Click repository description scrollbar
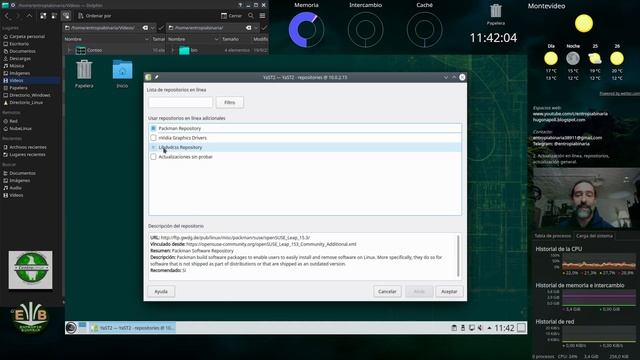Viewport: 640px width, 360px height. tap(458, 256)
